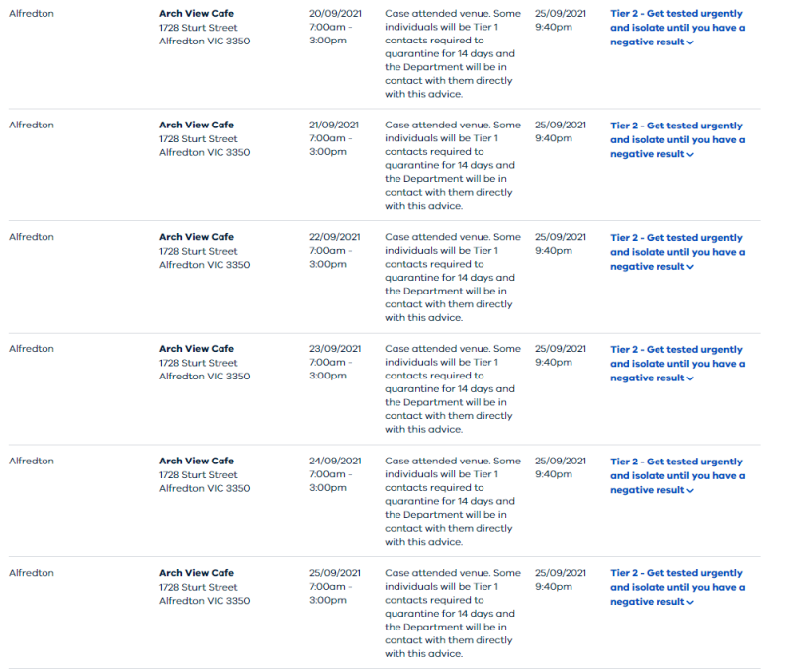Click chevron icon in 21/09/2021 row
The height and width of the screenshot is (672, 791).
pos(690,155)
